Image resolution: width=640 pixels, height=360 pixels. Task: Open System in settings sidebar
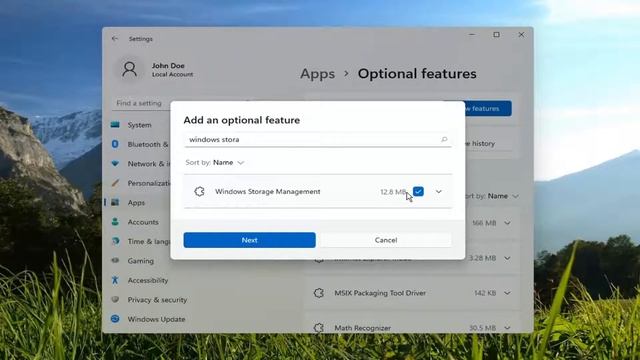[x=139, y=125]
